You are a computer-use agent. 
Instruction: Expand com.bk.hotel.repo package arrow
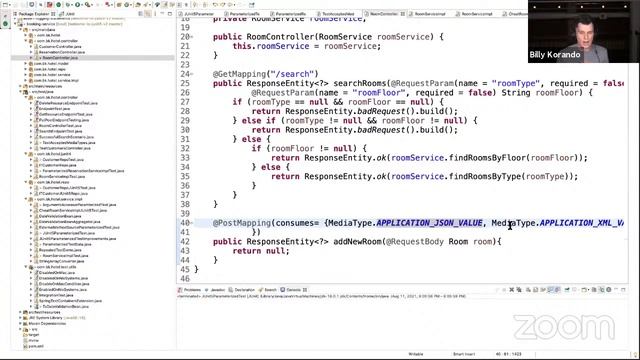click(x=26, y=69)
